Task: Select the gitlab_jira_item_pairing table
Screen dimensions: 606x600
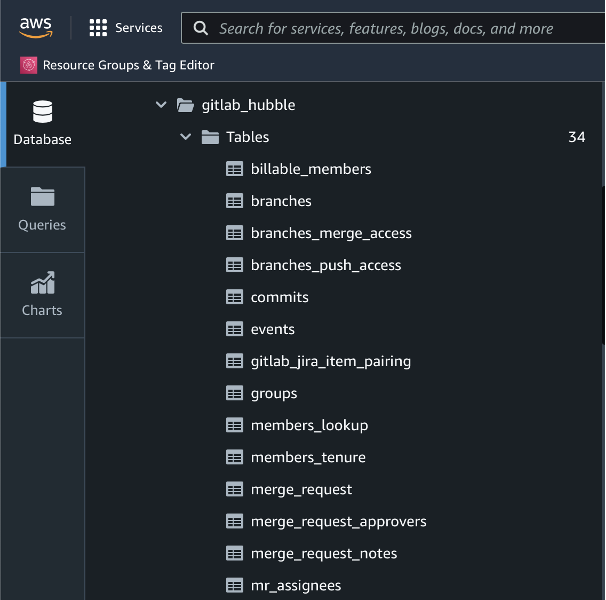Action: click(331, 361)
